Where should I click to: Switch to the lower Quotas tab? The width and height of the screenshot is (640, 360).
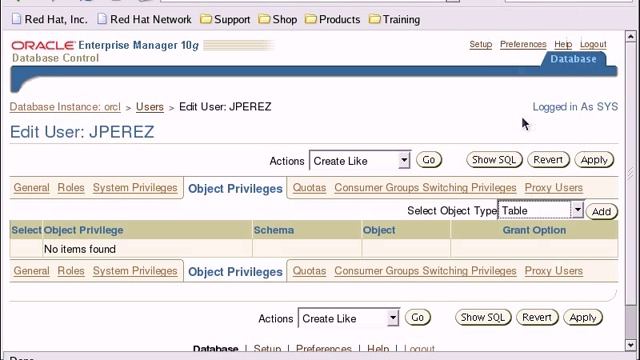click(x=309, y=271)
